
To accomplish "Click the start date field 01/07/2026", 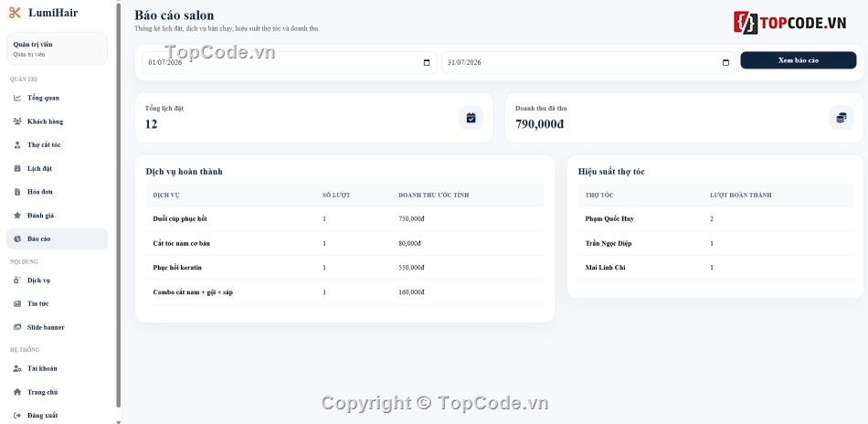I will (290, 62).
